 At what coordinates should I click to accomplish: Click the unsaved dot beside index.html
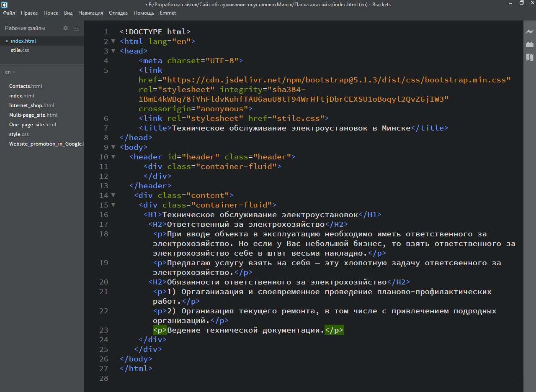[7, 41]
